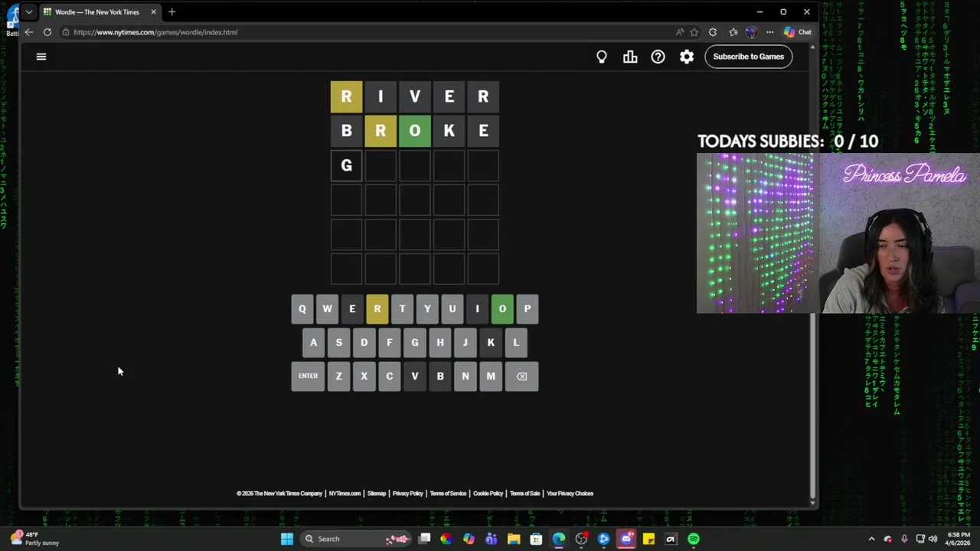
Task: Tap the M key on Wordle keyboard
Action: coord(491,377)
